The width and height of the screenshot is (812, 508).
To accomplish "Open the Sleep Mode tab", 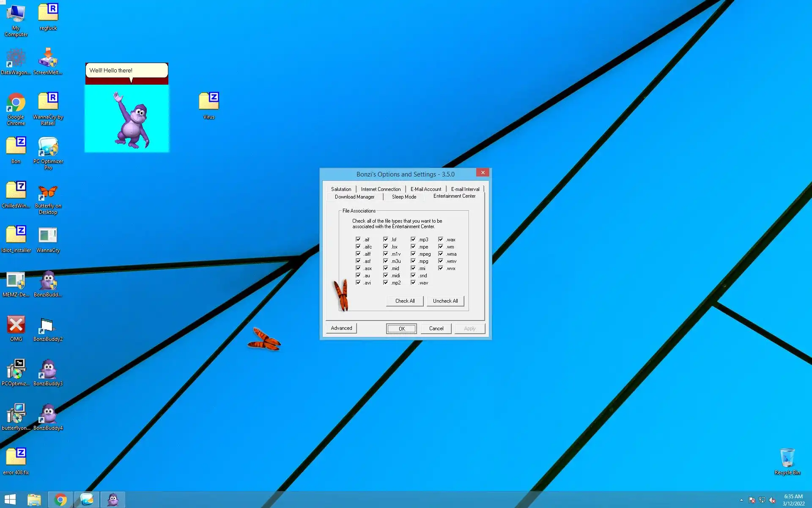I will tap(404, 197).
